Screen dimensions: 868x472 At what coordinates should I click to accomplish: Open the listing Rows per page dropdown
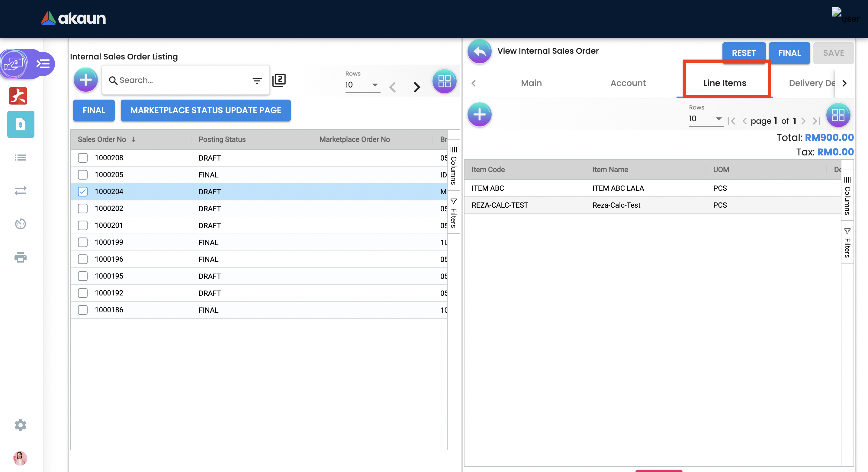click(362, 85)
